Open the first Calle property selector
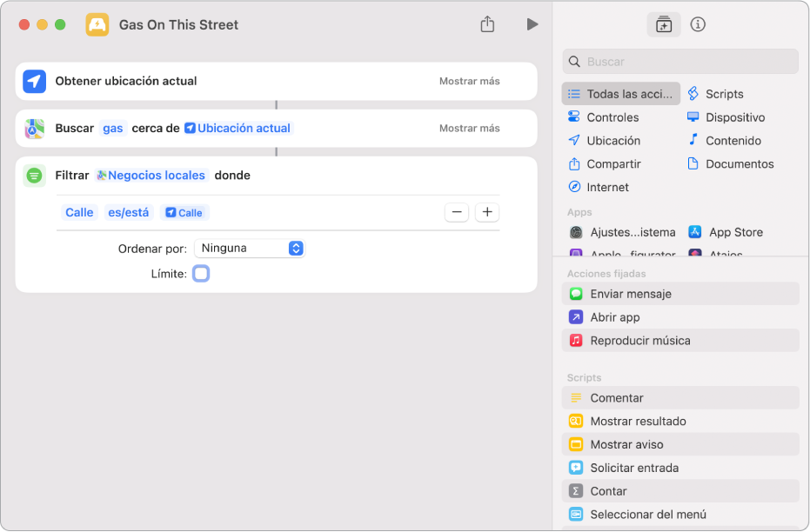Viewport: 810px width, 532px height. pyautogui.click(x=79, y=213)
